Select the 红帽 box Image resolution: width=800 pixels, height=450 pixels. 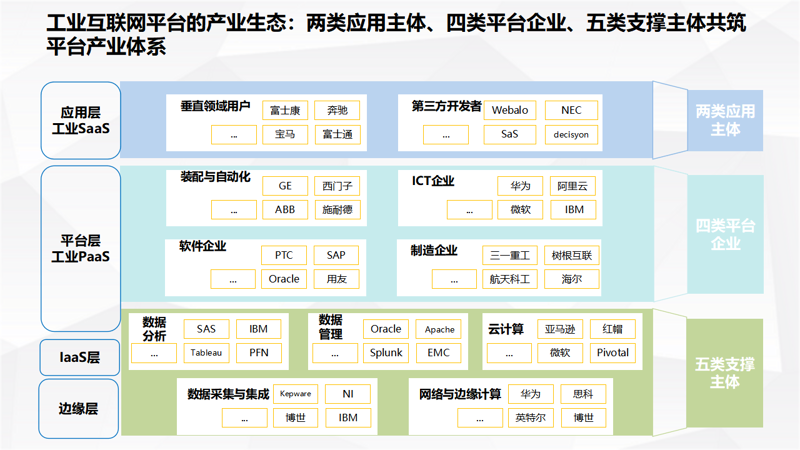point(613,329)
